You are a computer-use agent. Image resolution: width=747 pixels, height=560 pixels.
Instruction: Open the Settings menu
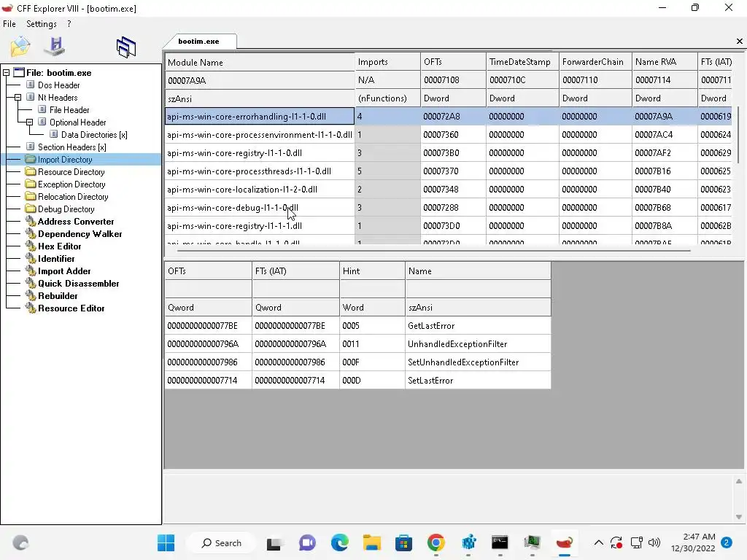[42, 24]
